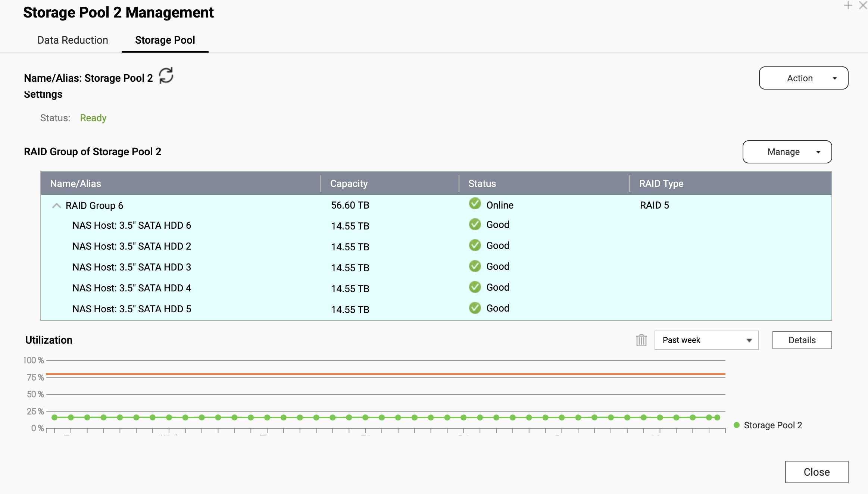Click the Good status icon for SATA HDD 6
This screenshot has height=494, width=868.
coord(475,225)
